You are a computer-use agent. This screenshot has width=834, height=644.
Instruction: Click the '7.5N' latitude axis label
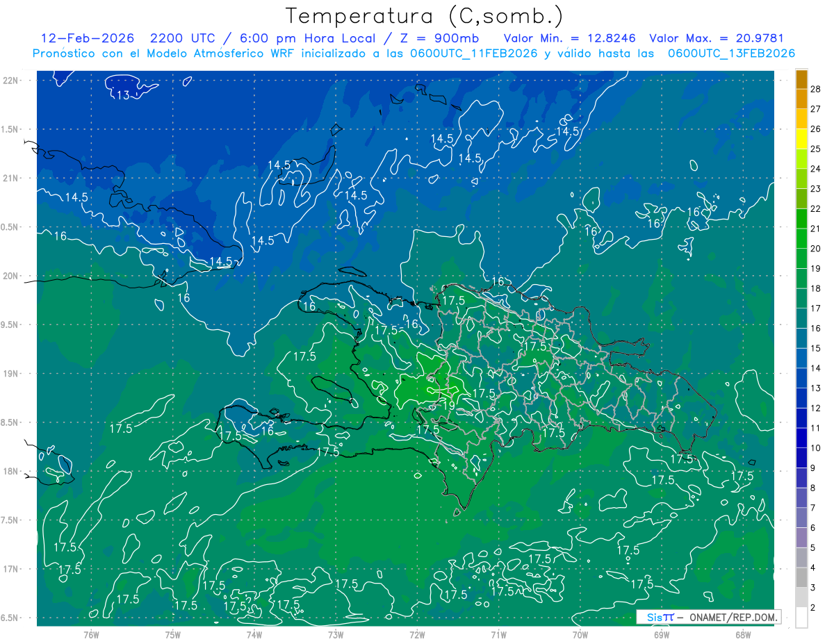[10, 521]
